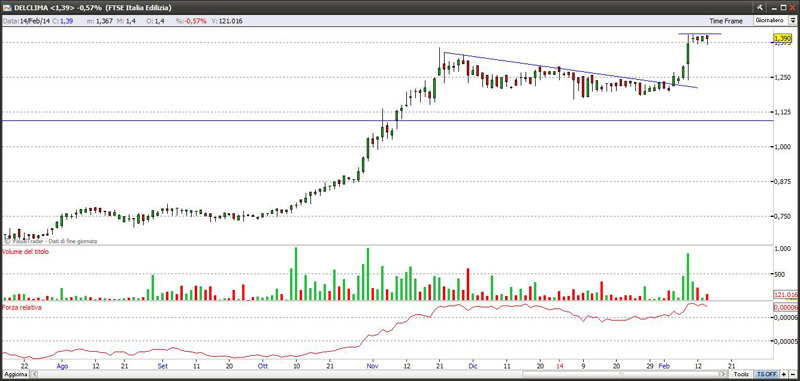Screen dimensions: 800x381
Task: Select the Giornaliero time frame field
Action: (770, 20)
